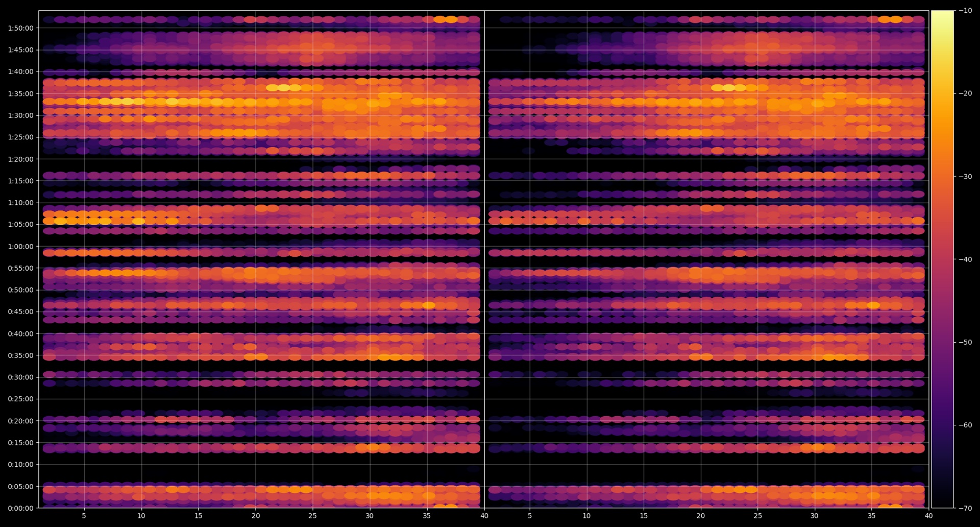Pick the 1:35:00 time label
This screenshot has width=980, height=527.
tap(20, 94)
